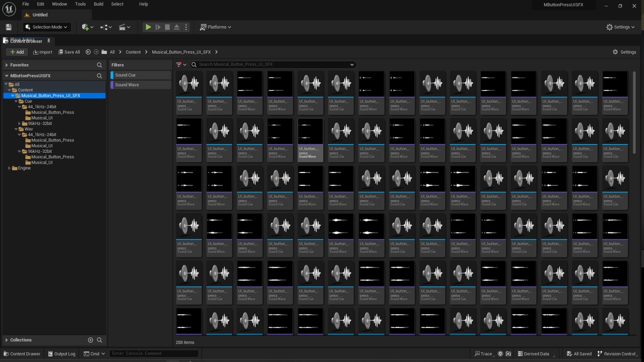Expand the Engine folder
644x362 pixels.
pyautogui.click(x=10, y=168)
